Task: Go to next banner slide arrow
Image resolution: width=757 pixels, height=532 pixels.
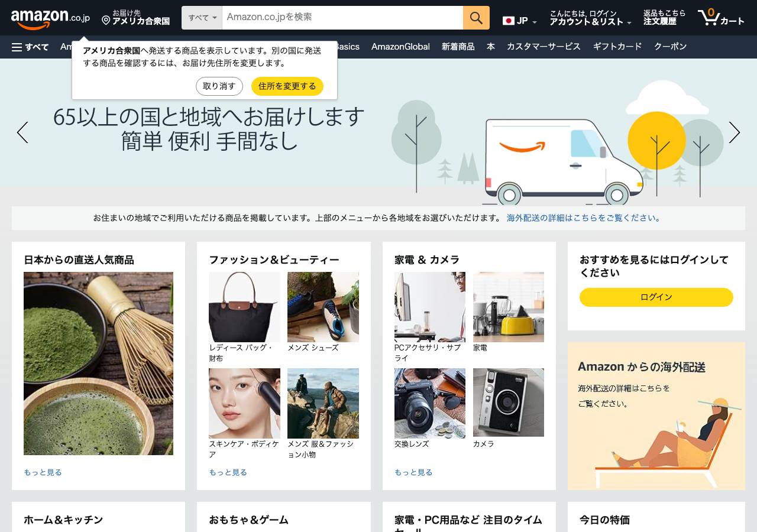Action: 735,132
